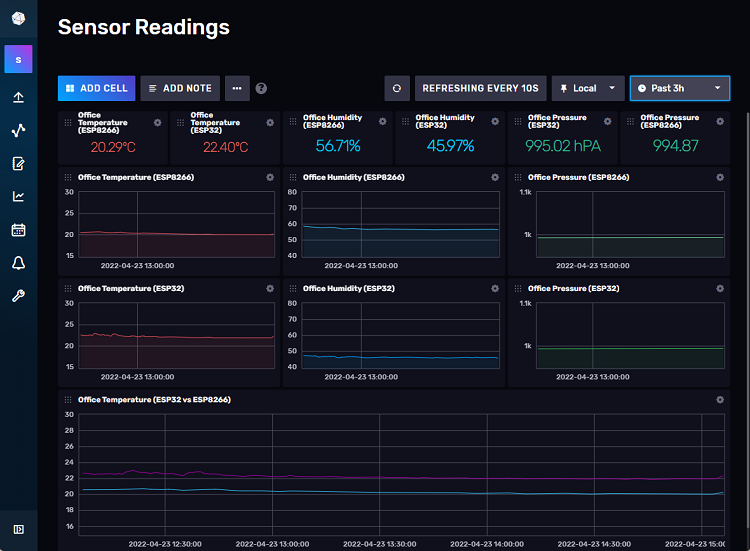The height and width of the screenshot is (551, 750).
Task: Click the 45.97% humidity value
Action: point(451,146)
